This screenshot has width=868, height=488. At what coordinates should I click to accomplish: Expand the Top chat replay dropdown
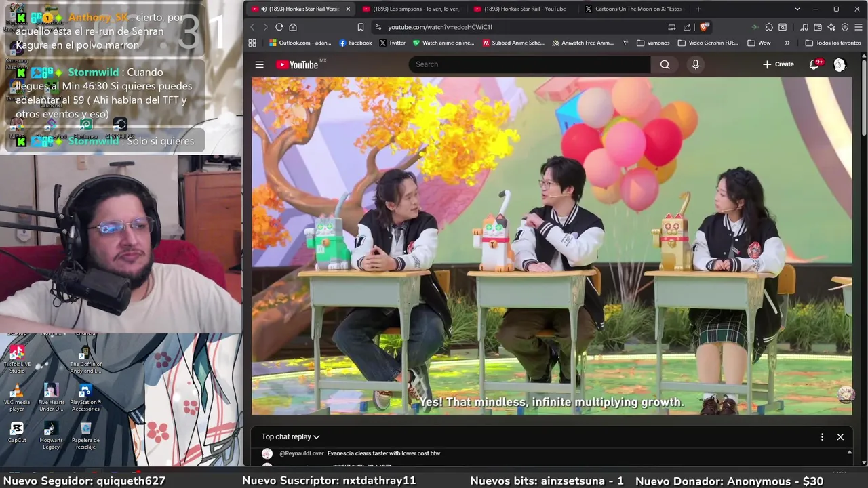click(x=290, y=437)
